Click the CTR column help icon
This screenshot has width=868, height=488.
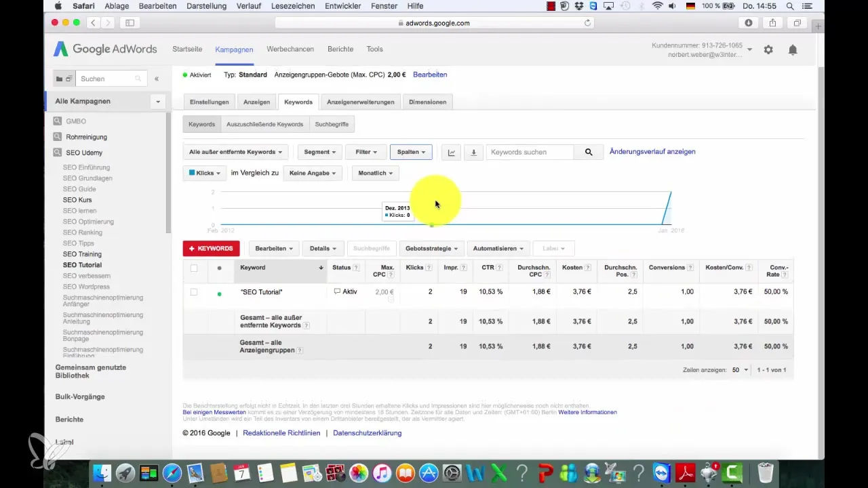499,268
